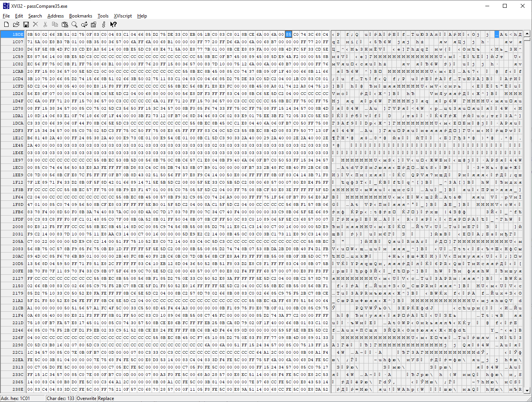Click the Delete X icon in the toolbar
Image resolution: width=532 pixels, height=402 pixels.
(35, 25)
